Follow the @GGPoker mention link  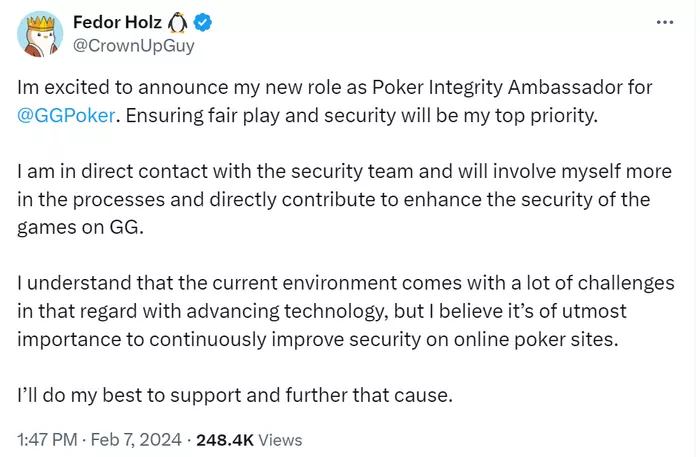[66, 116]
